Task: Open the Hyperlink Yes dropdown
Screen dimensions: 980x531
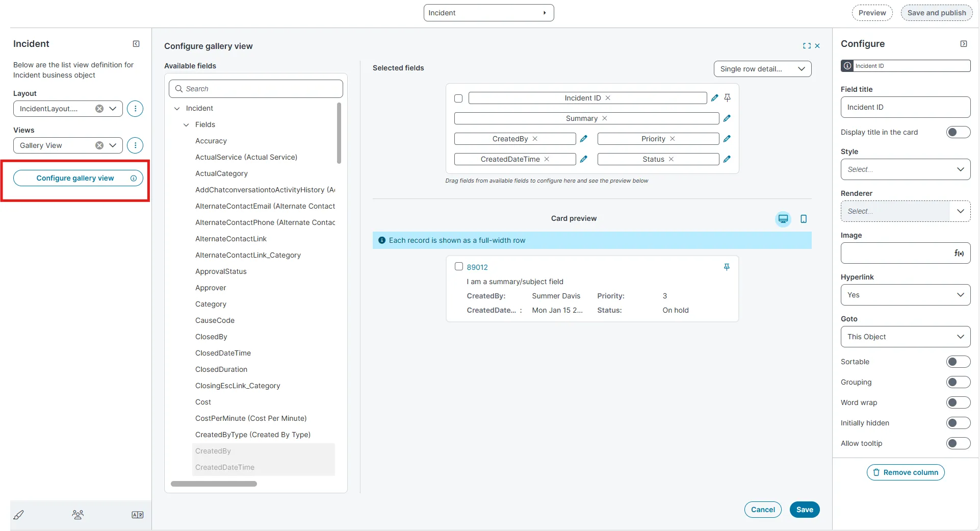Action: 905,295
